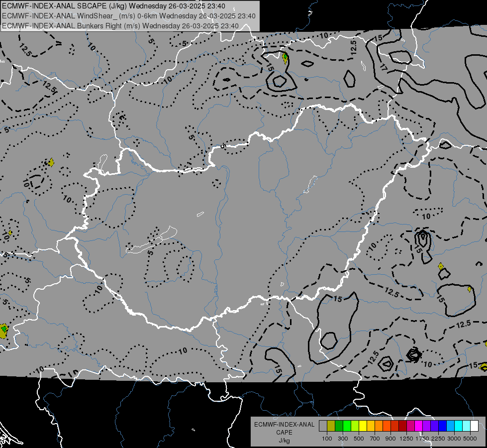Select the white legend color swatch
The height and width of the screenshot is (448, 487).
point(474,426)
